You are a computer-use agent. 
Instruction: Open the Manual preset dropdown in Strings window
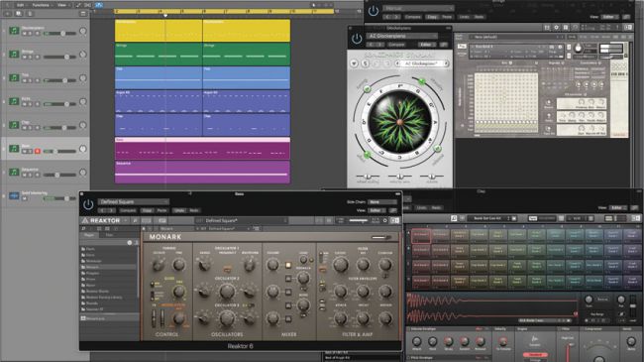point(418,8)
